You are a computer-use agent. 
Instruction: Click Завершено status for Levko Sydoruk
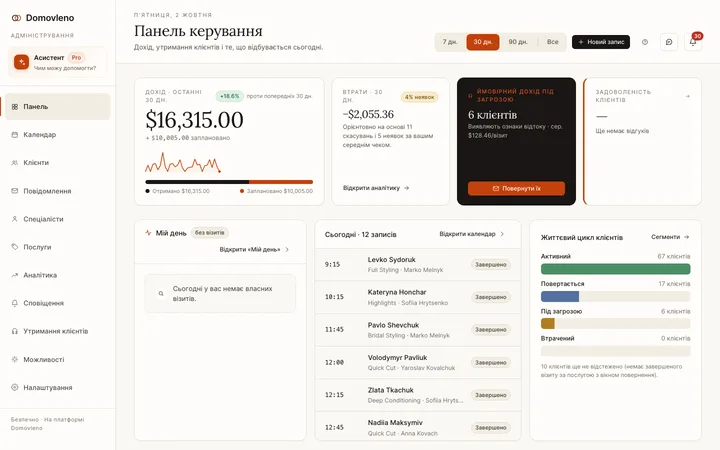click(490, 264)
